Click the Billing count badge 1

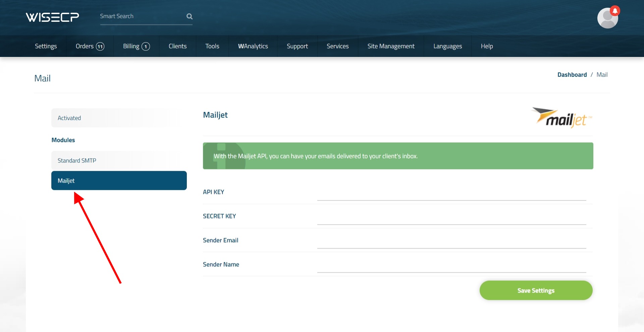click(146, 46)
